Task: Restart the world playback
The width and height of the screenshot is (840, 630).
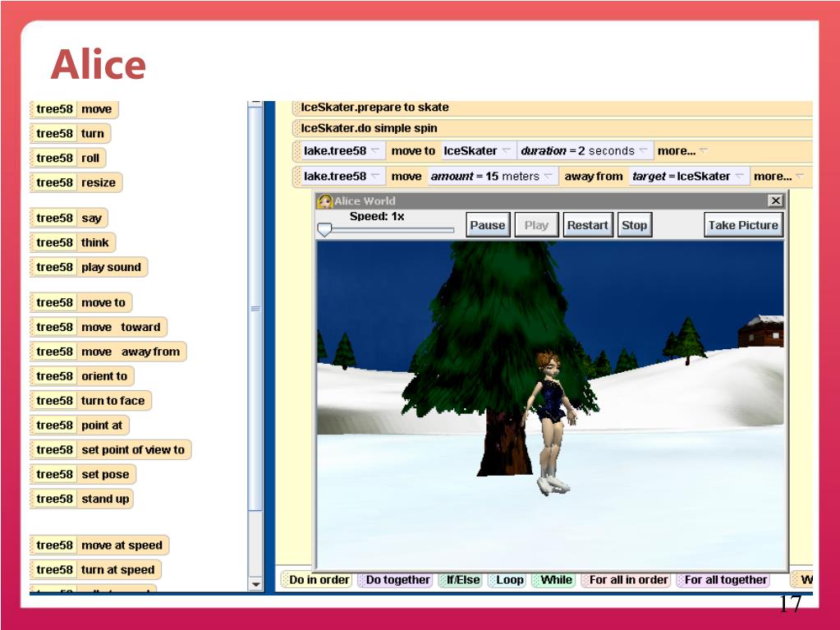Action: 588,225
